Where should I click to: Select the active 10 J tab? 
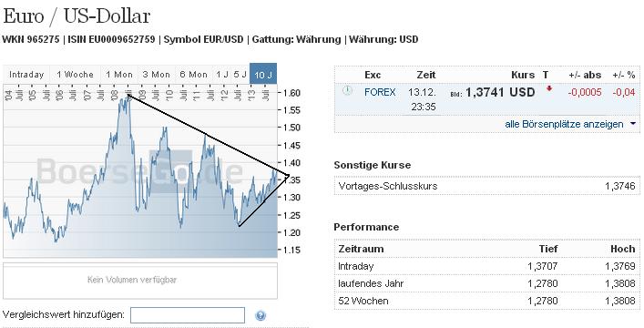pos(263,75)
